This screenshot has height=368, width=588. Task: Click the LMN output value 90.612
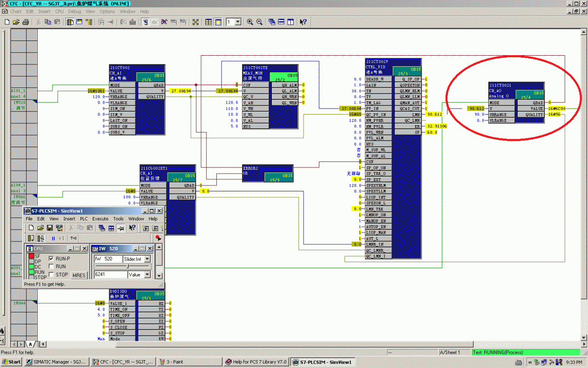tap(434, 114)
